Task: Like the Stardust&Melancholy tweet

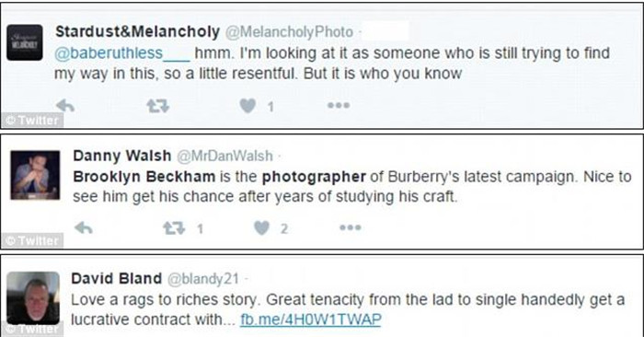Action: pos(247,106)
